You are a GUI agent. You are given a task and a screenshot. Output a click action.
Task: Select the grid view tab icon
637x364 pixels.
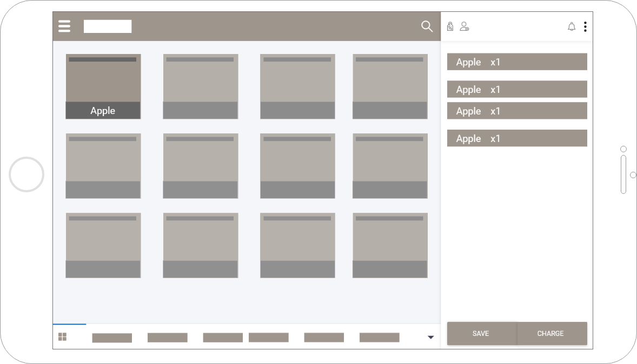[x=63, y=337]
